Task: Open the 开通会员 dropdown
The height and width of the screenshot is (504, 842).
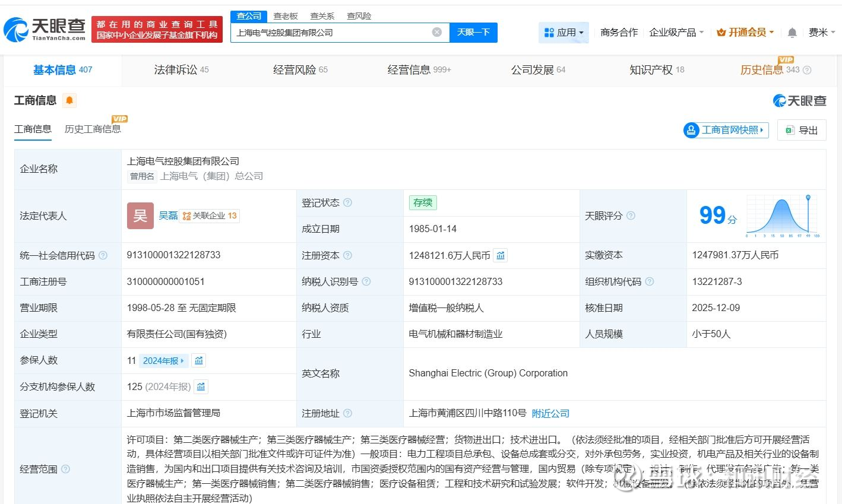Action: tap(745, 33)
